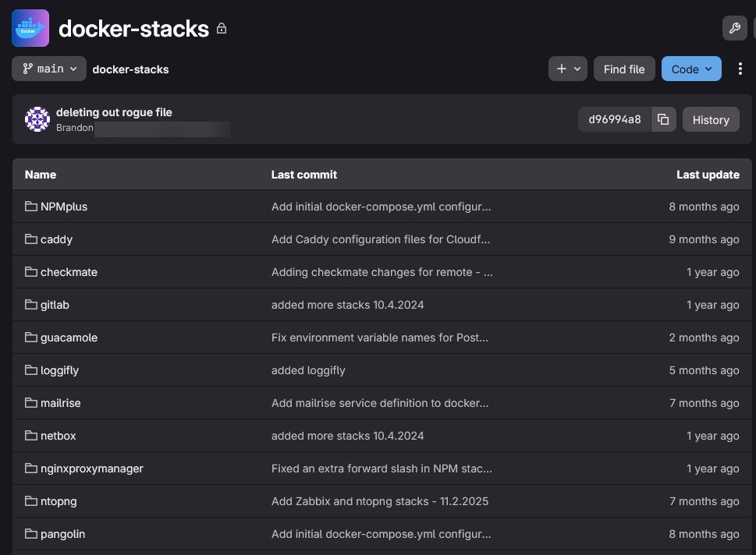Click the ntopng folder icon
The width and height of the screenshot is (756, 555).
(x=31, y=501)
